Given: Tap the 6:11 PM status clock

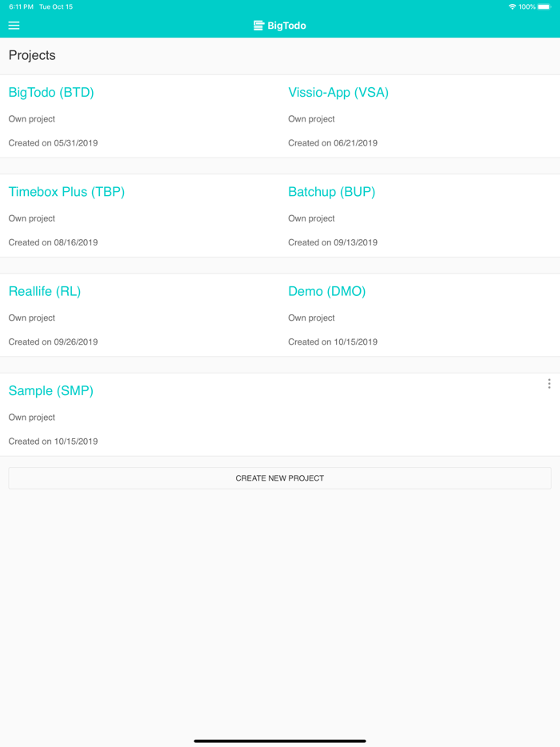Looking at the screenshot, I should (21, 7).
